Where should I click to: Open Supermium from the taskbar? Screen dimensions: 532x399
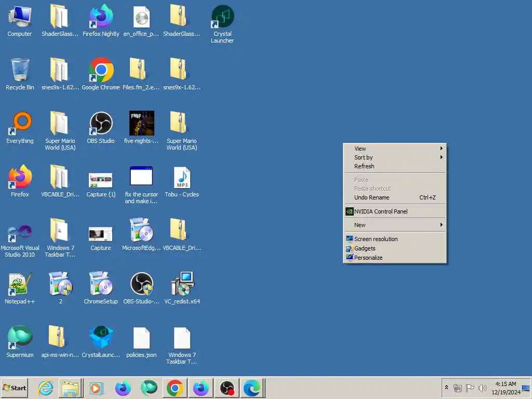[149, 388]
